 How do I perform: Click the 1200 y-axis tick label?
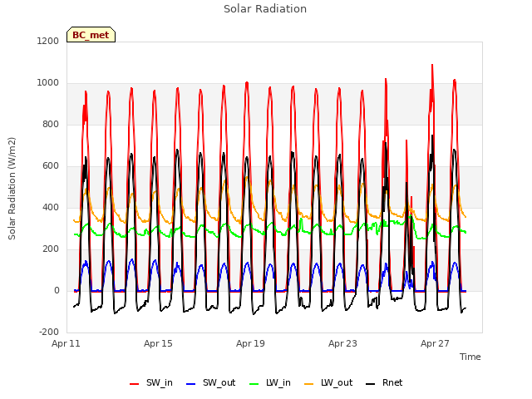(x=48, y=41)
